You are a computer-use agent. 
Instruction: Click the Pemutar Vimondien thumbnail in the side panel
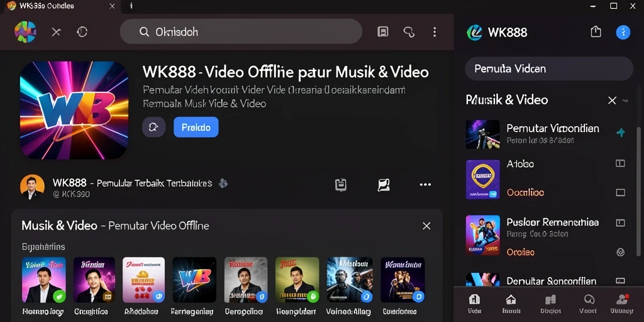(482, 135)
